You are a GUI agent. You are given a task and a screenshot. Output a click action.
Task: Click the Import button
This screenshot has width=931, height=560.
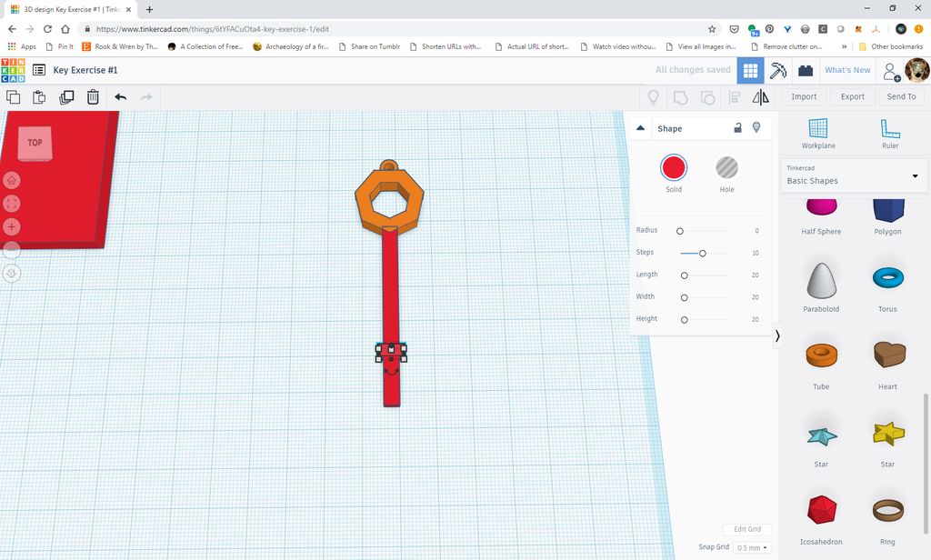click(x=804, y=96)
